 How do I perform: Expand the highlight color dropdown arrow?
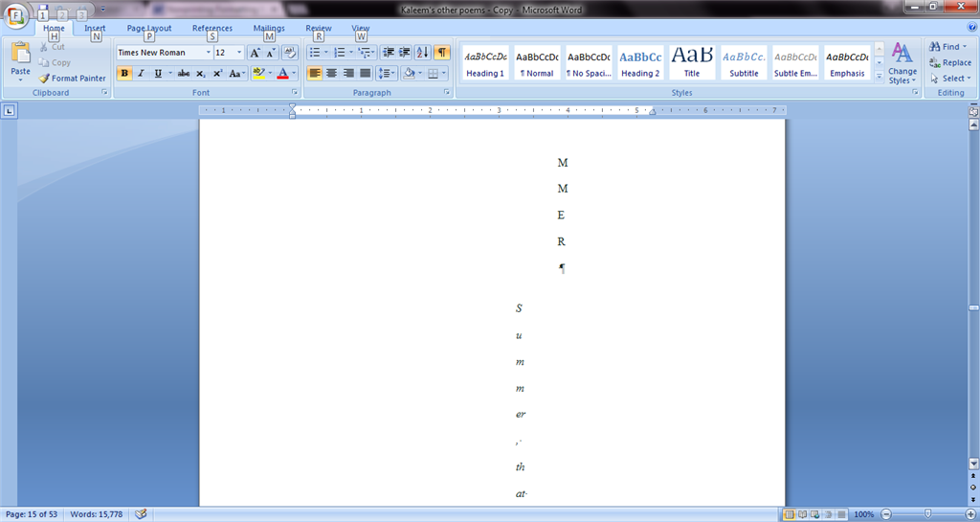(270, 73)
